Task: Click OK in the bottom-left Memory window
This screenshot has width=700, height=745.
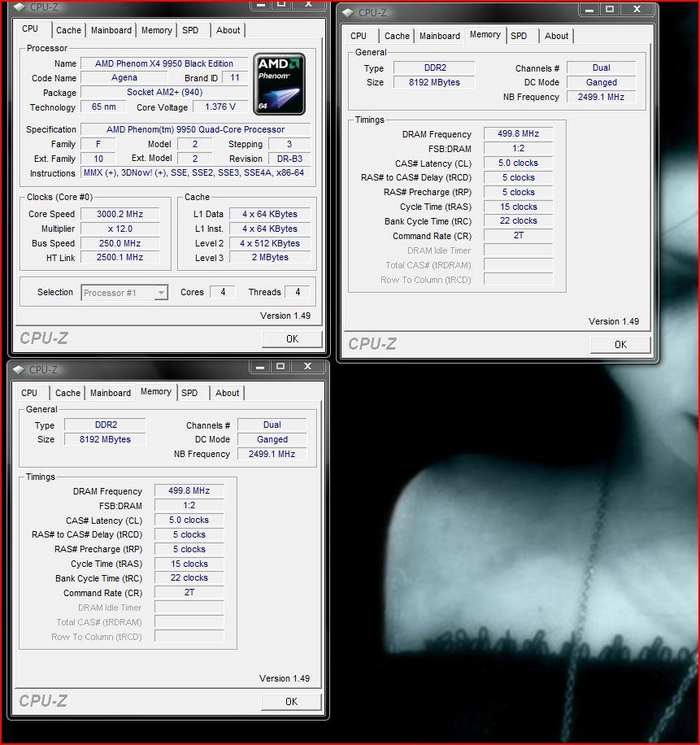Action: [291, 702]
